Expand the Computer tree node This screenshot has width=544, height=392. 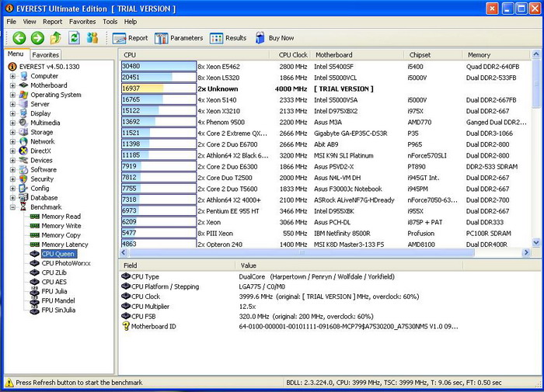[x=13, y=76]
